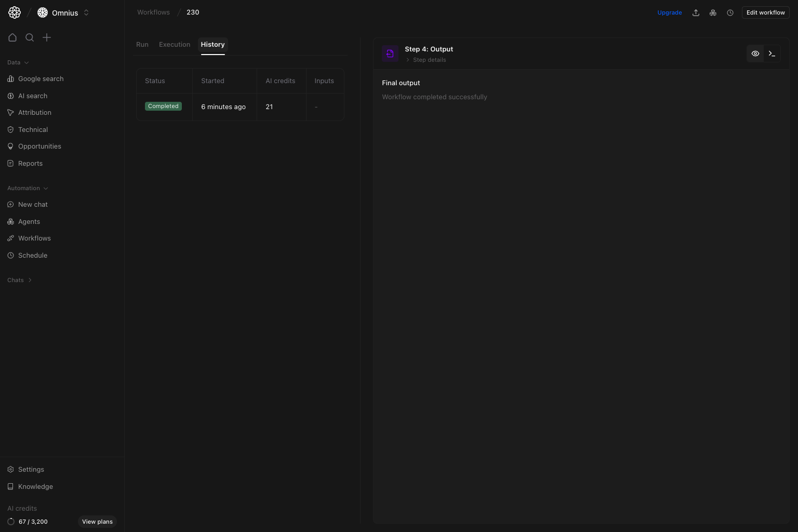The width and height of the screenshot is (798, 532).
Task: Open Attribution from the sidebar
Action: 34,112
